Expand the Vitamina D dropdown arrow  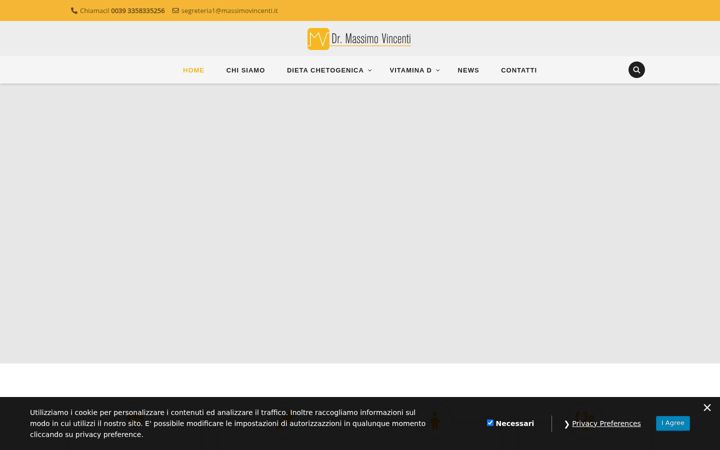click(x=438, y=70)
